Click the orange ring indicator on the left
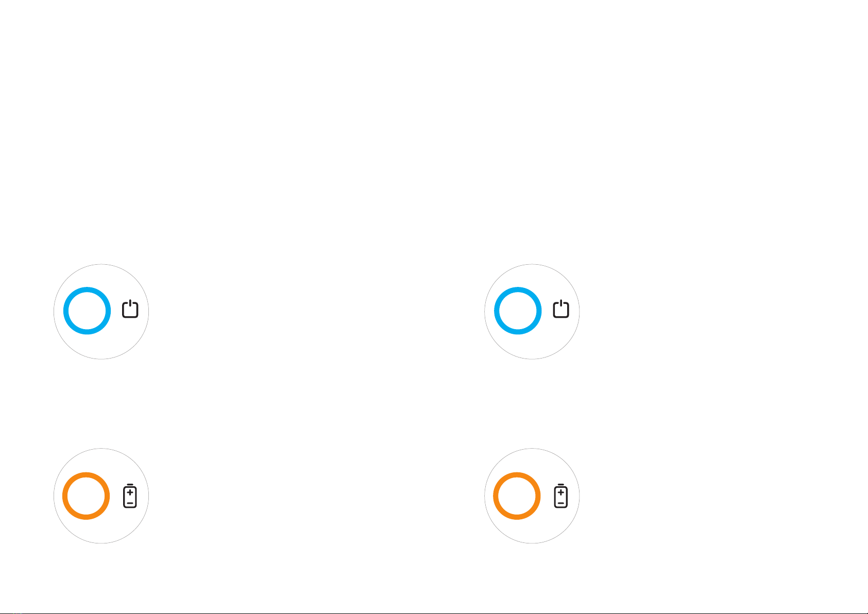Image resolution: width=868 pixels, height=614 pixels. [x=86, y=496]
